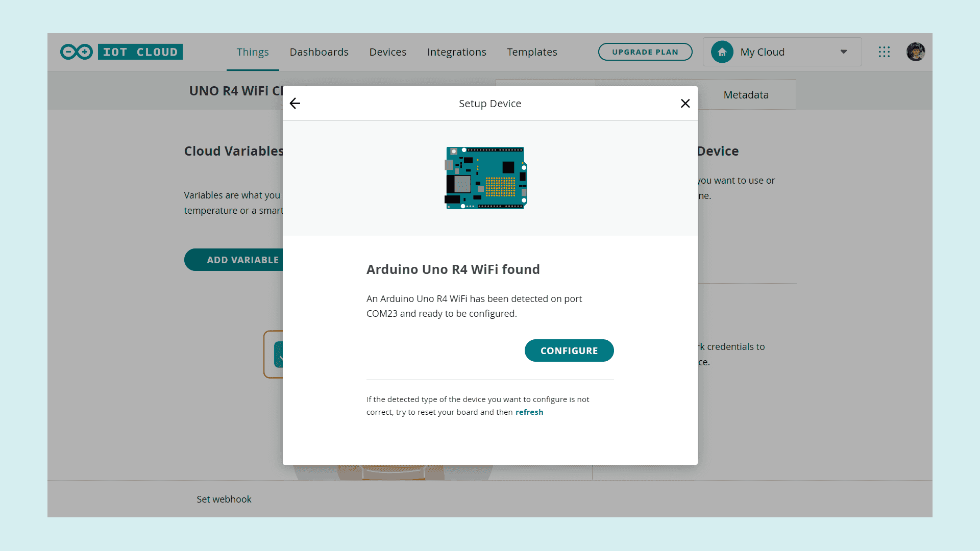Screen dimensions: 980x551
Task: Select the Templates tab
Action: click(x=532, y=52)
